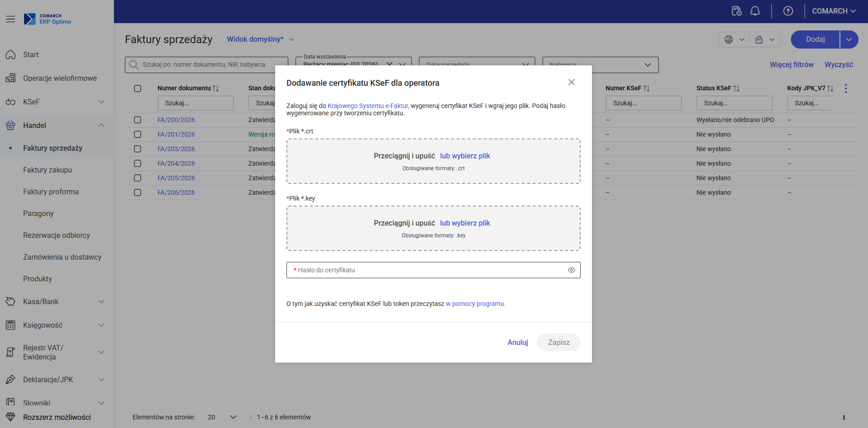The height and width of the screenshot is (428, 868).
Task: Open the notifications bell icon
Action: click(755, 11)
